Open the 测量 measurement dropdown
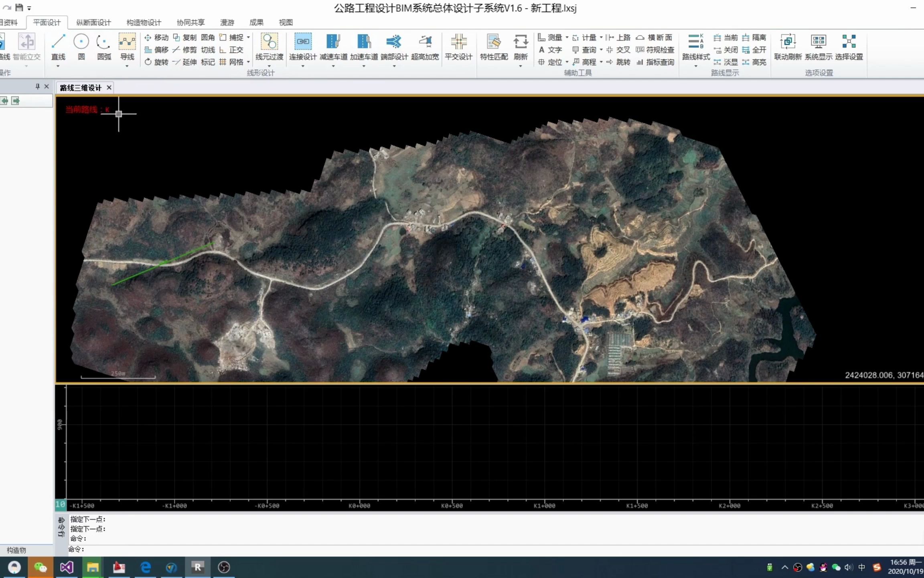The width and height of the screenshot is (924, 578). point(567,37)
